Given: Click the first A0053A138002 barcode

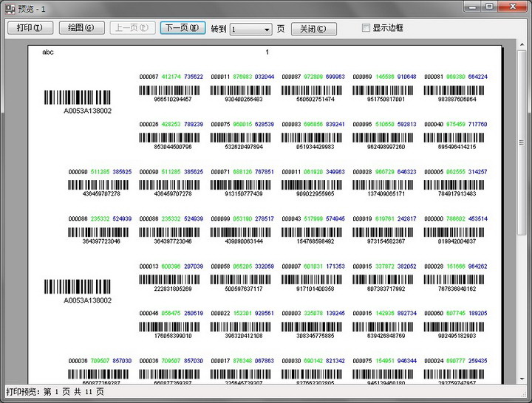Looking at the screenshot, I should (78, 97).
